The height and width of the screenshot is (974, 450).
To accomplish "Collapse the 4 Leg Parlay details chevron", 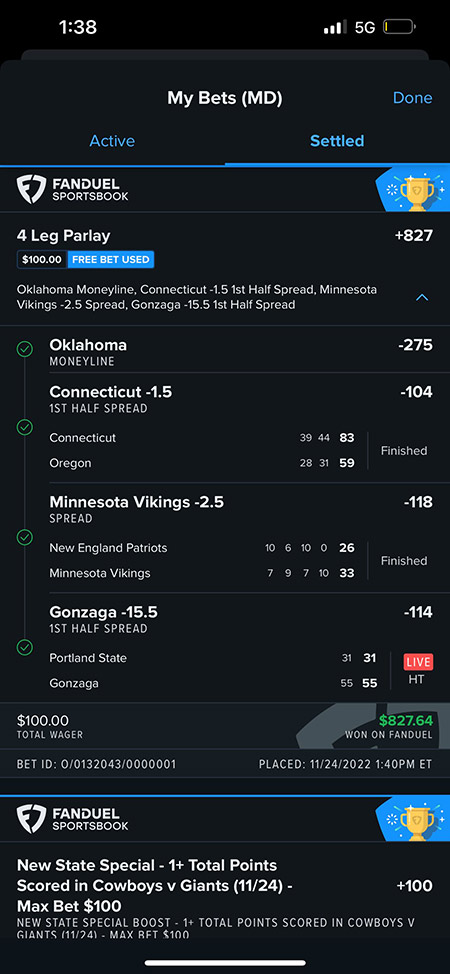I will [x=421, y=298].
